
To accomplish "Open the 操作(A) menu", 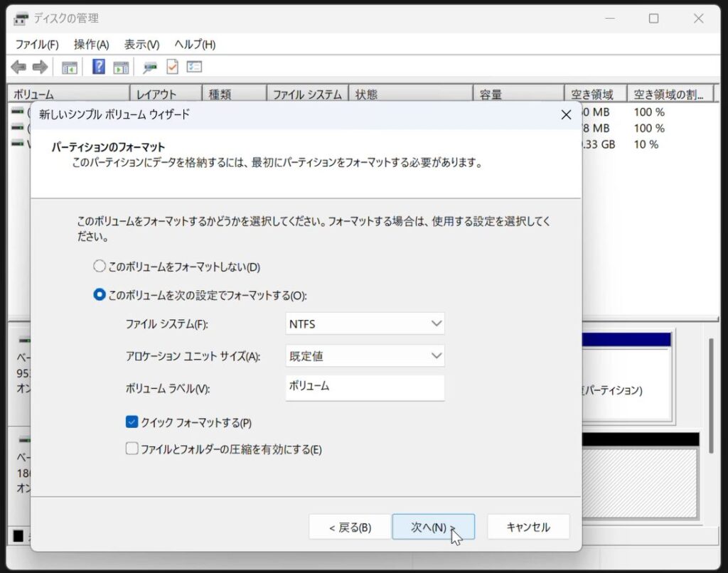I will (92, 44).
